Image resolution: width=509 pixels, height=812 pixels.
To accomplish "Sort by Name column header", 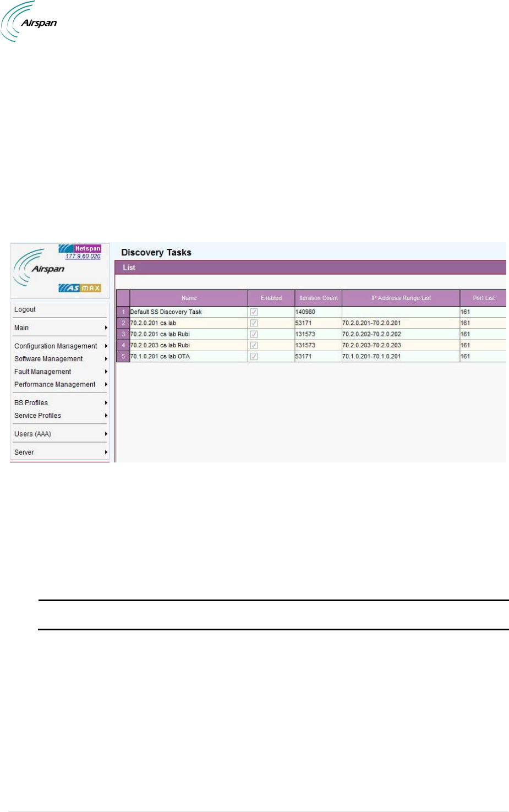I will click(189, 298).
